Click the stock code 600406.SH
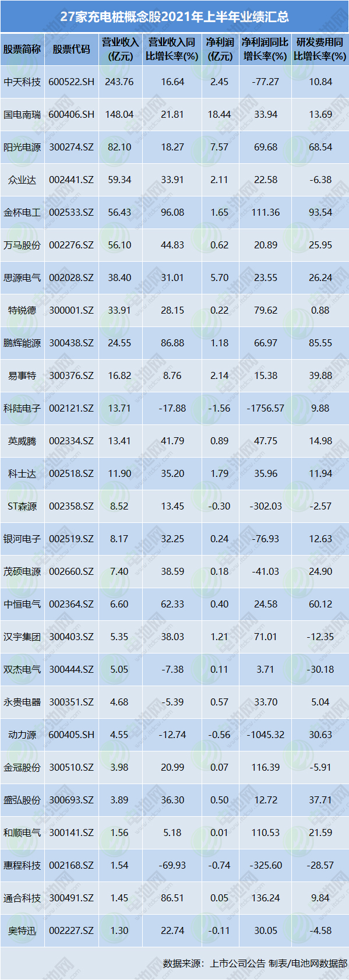The image size is (349, 980). pyautogui.click(x=71, y=114)
